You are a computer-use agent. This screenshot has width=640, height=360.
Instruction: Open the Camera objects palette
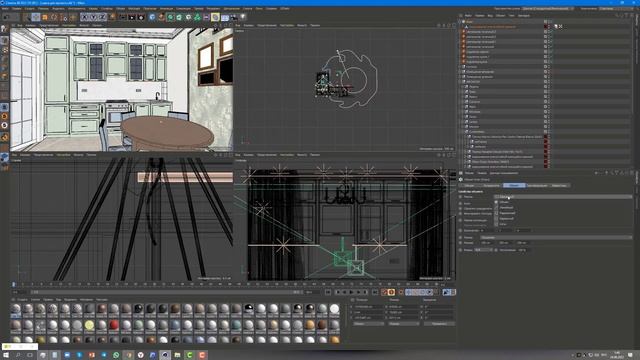pos(233,17)
